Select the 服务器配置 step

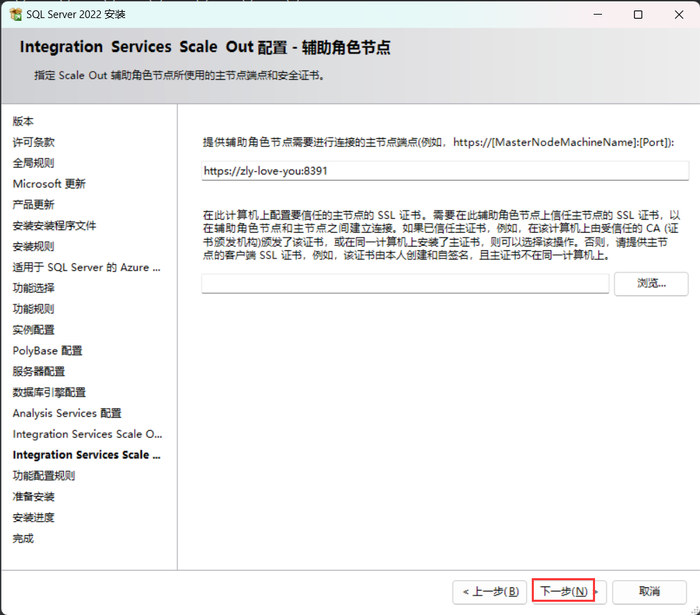tap(39, 371)
